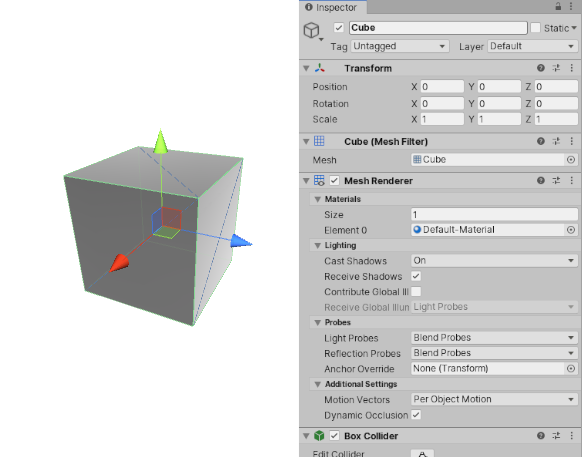Click Element 0 material picker icon
582x457 pixels.
pyautogui.click(x=571, y=230)
